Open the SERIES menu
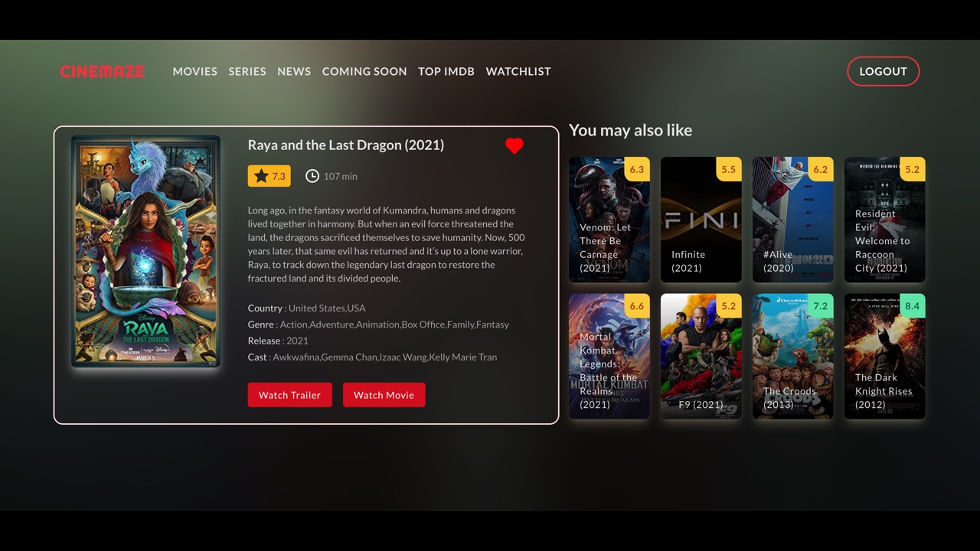 pyautogui.click(x=247, y=71)
